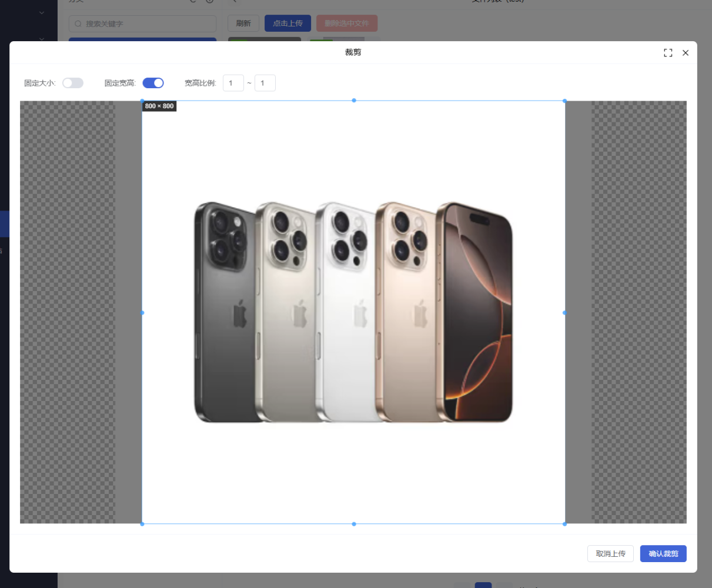Click the top-right corner crop handle
Screen dimensions: 712x588
coord(565,101)
